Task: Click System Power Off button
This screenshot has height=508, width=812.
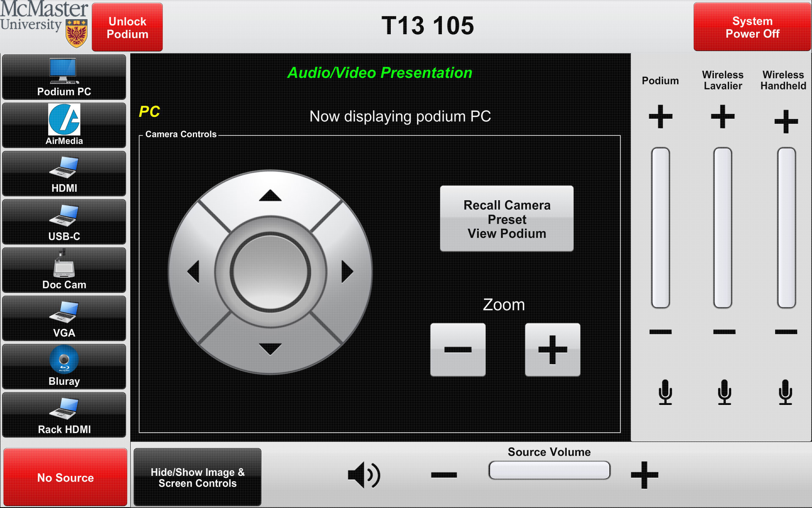Action: [x=752, y=27]
